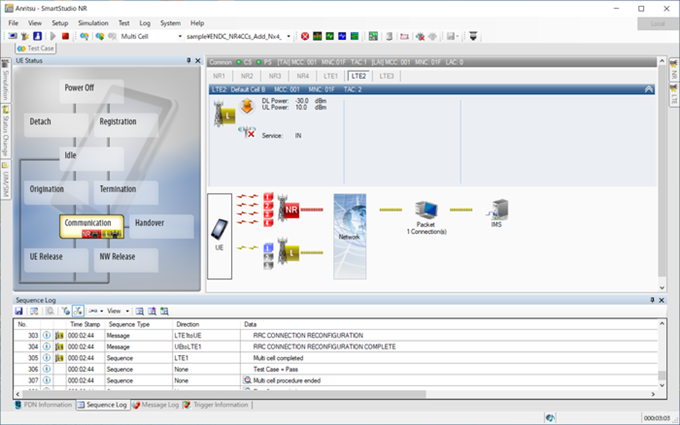Switch to the PDN Information tab
Viewport: 680px width, 425px height.
(43, 405)
